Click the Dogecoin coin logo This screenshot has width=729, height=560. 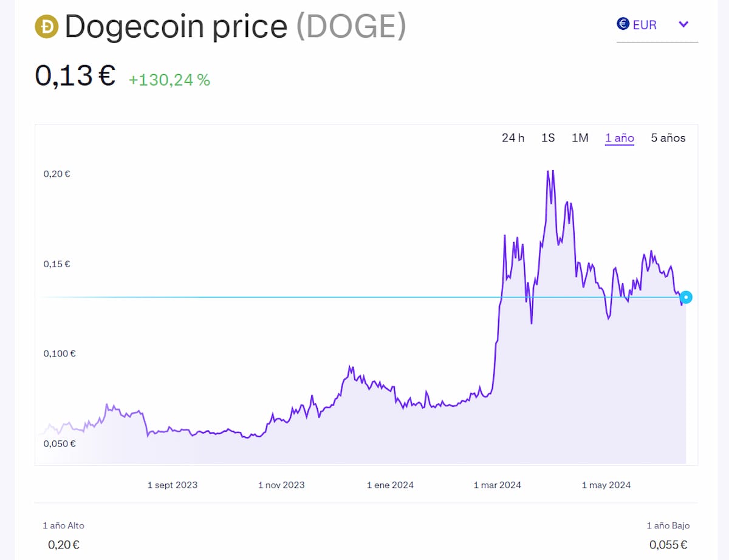47,27
